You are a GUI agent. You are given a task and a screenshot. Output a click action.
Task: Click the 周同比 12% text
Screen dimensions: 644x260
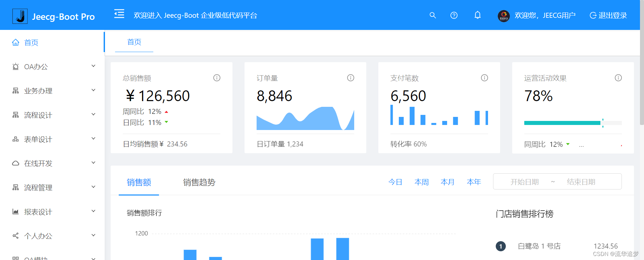pos(142,112)
